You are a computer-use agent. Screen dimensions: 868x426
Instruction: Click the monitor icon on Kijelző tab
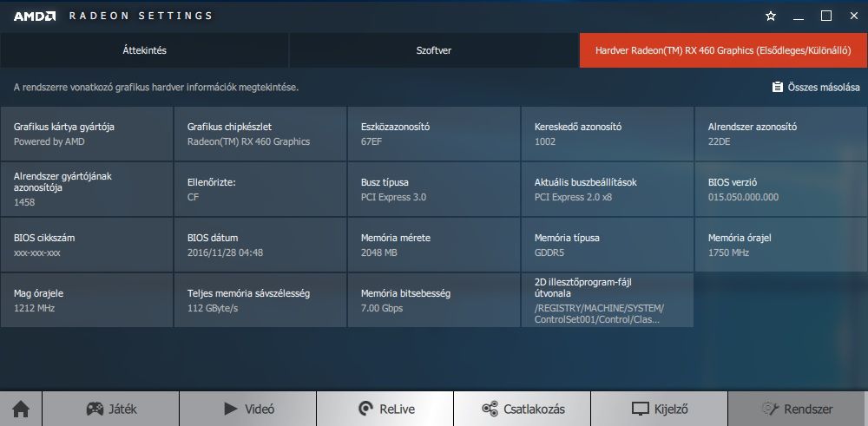(x=640, y=409)
